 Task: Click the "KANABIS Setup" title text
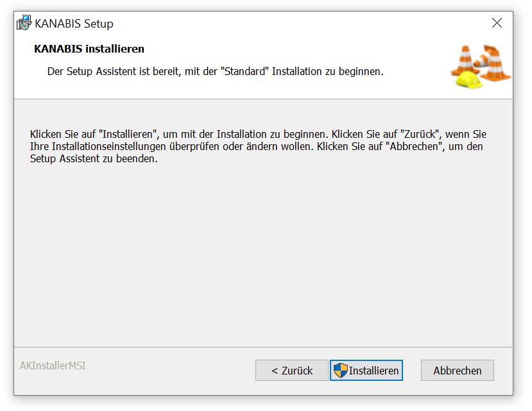coord(74,24)
